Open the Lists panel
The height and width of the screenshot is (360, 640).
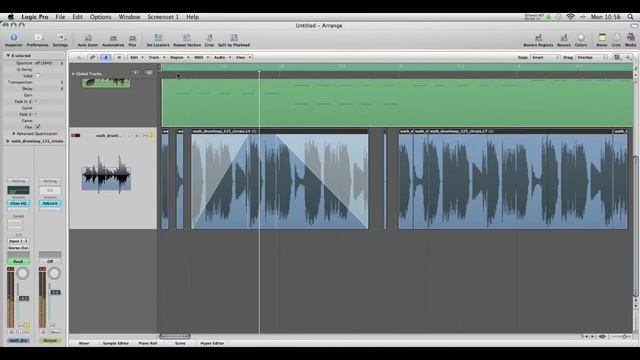coord(616,40)
